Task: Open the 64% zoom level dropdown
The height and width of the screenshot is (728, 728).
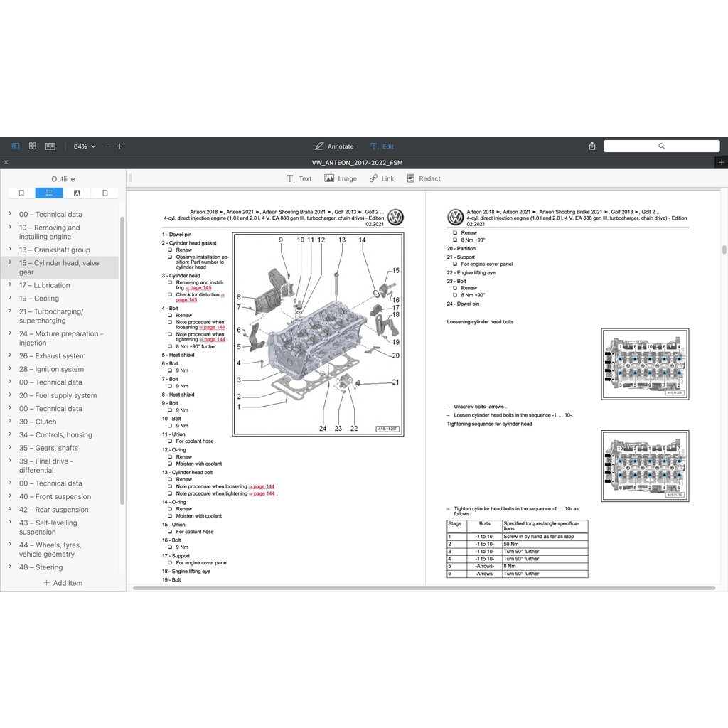Action: (x=84, y=146)
